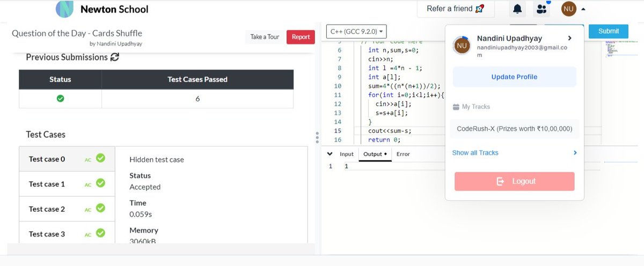Click Refer a friend button
644x266 pixels.
coord(456,9)
